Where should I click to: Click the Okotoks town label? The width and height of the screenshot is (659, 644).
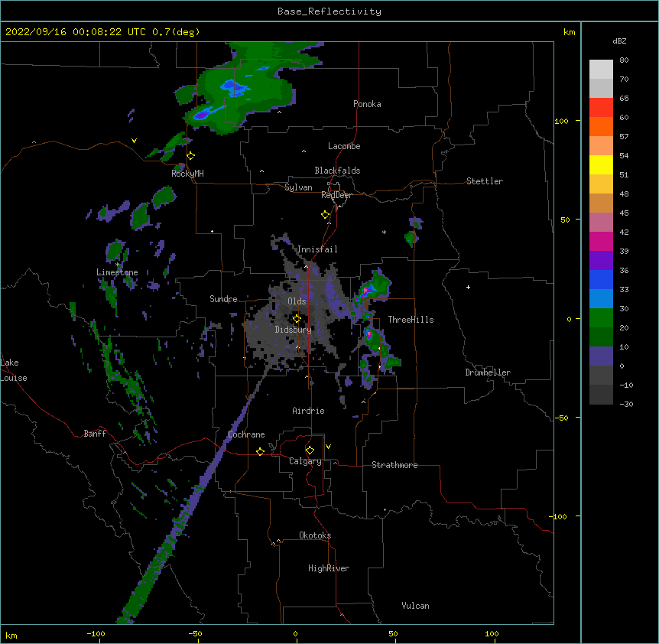tap(315, 535)
